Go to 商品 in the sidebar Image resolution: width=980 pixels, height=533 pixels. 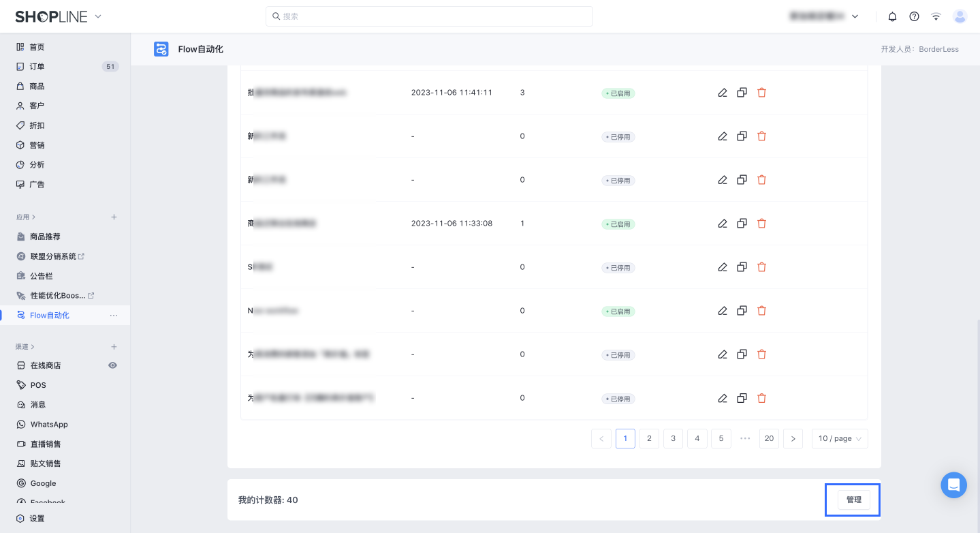click(x=37, y=87)
